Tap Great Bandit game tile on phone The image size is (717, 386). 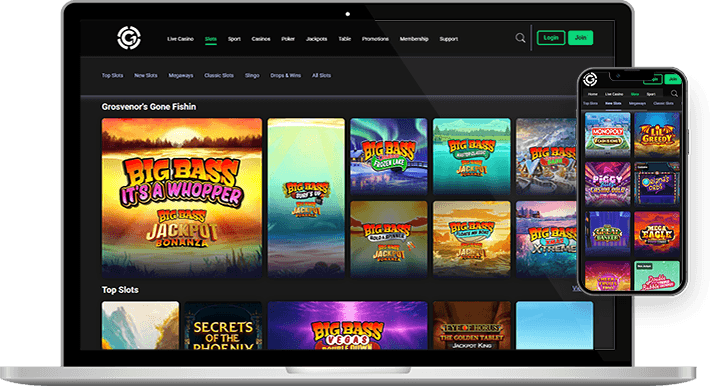coord(608,233)
